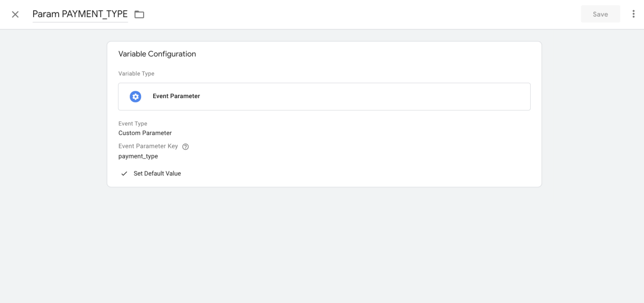Click the Set Default Value label text
This screenshot has width=644, height=303.
coord(157,174)
